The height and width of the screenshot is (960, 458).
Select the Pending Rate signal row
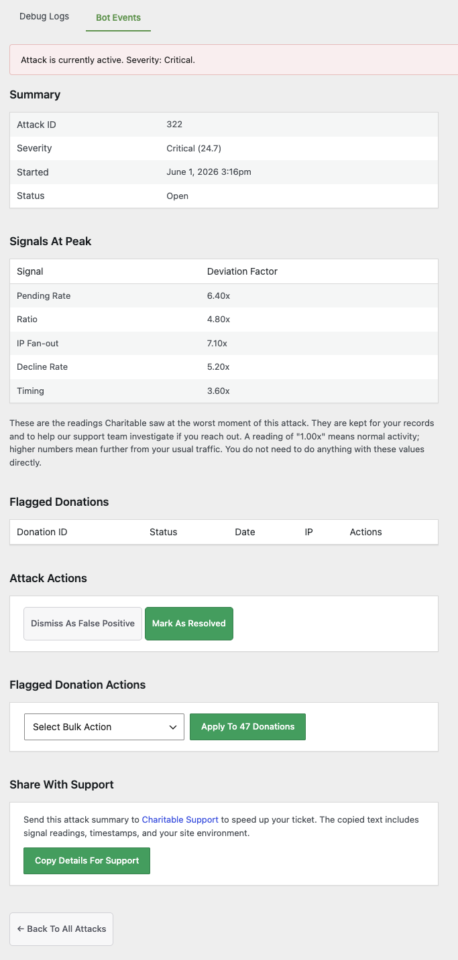224,296
